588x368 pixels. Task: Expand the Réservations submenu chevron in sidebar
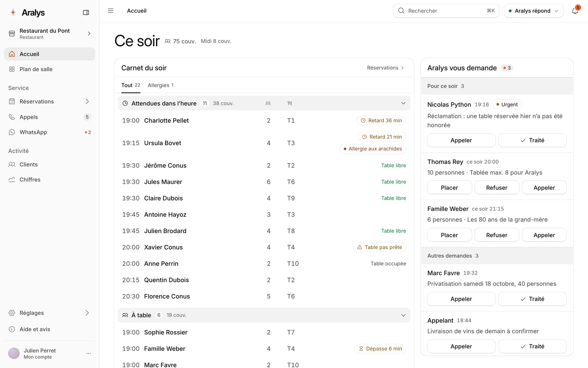(87, 101)
